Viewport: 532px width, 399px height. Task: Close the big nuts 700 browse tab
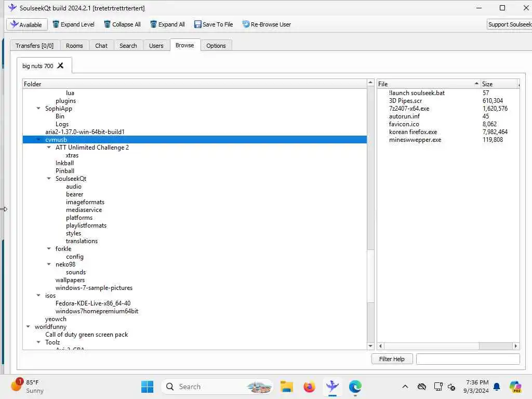pyautogui.click(x=60, y=65)
